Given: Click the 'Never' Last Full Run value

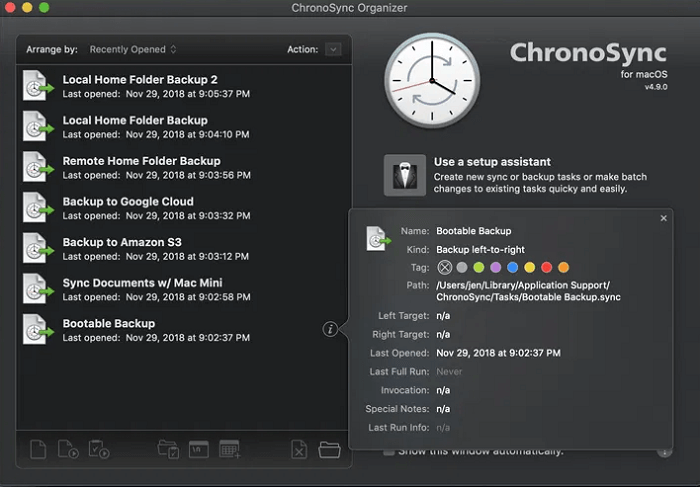Looking at the screenshot, I should 449,371.
